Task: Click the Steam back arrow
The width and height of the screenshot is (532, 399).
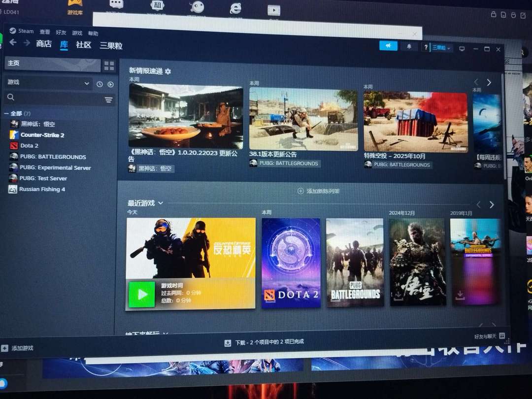Action: coord(13,43)
